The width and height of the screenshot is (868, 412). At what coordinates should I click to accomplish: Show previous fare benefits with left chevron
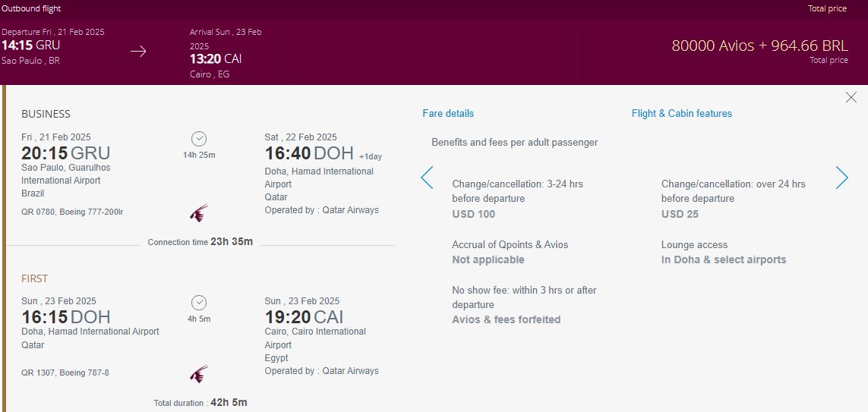point(427,178)
